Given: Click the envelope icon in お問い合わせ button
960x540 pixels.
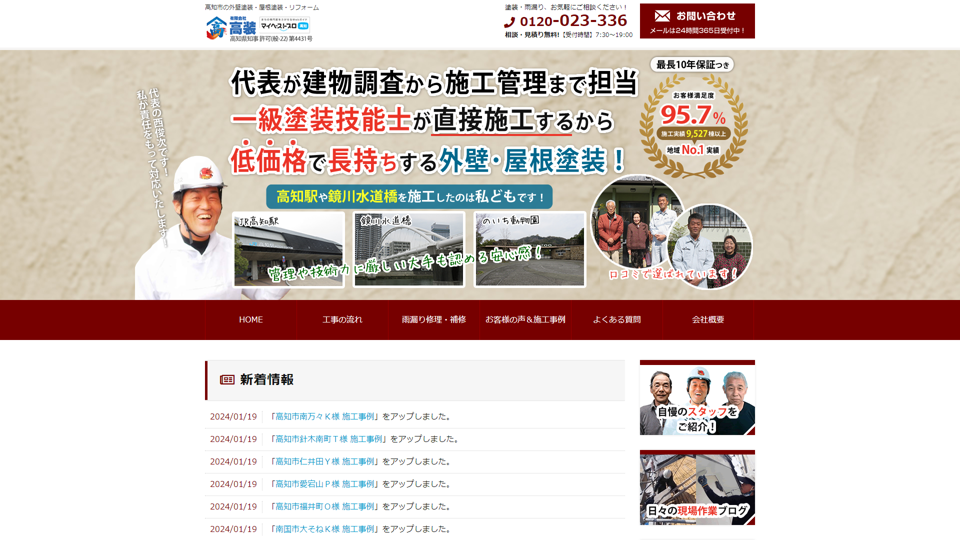Looking at the screenshot, I should click(x=662, y=16).
